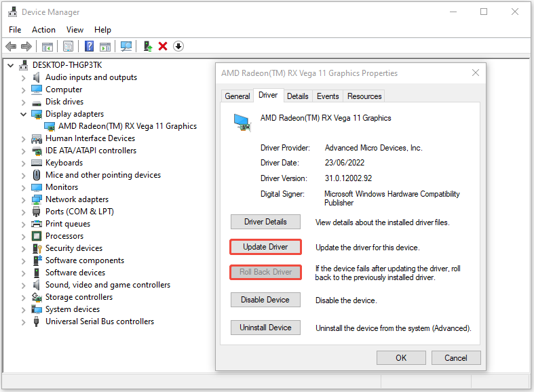This screenshot has height=392, width=534.
Task: Select AMD Radeon RX Vega 11 Graphics in tree
Action: [x=128, y=126]
